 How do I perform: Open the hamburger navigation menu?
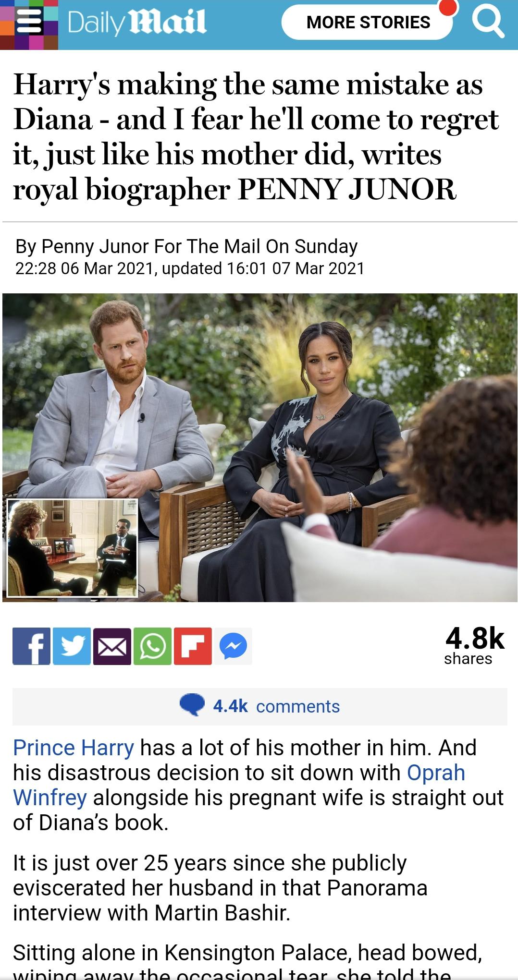coord(29,22)
